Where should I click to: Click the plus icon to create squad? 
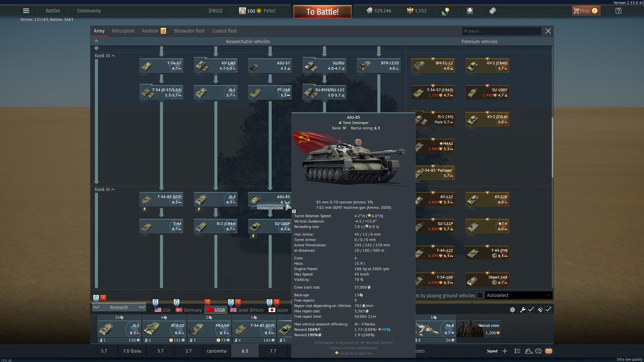coord(505,351)
